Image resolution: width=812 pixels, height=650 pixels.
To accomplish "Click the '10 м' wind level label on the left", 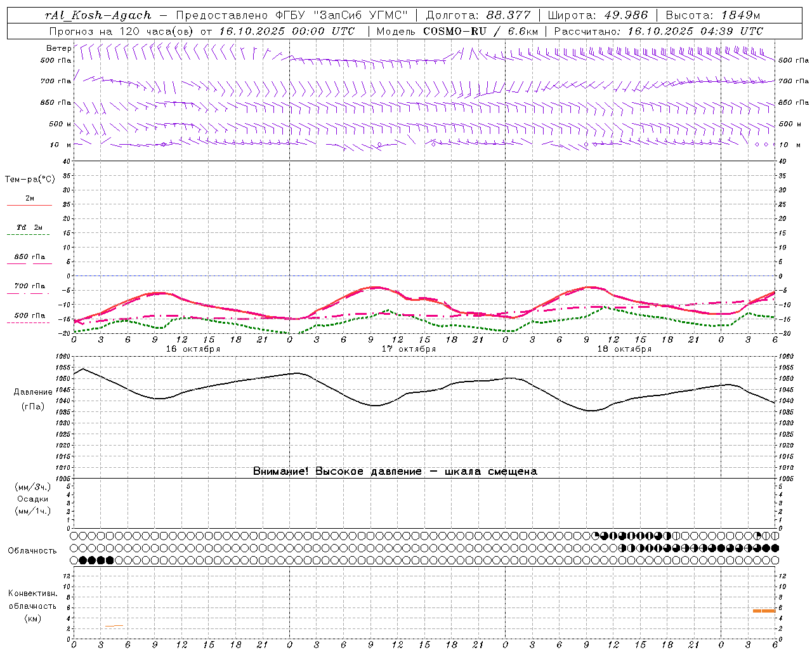I will pos(61,145).
